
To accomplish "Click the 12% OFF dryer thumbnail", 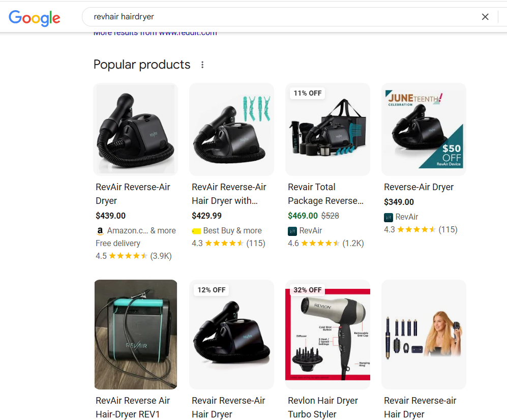I will [231, 334].
